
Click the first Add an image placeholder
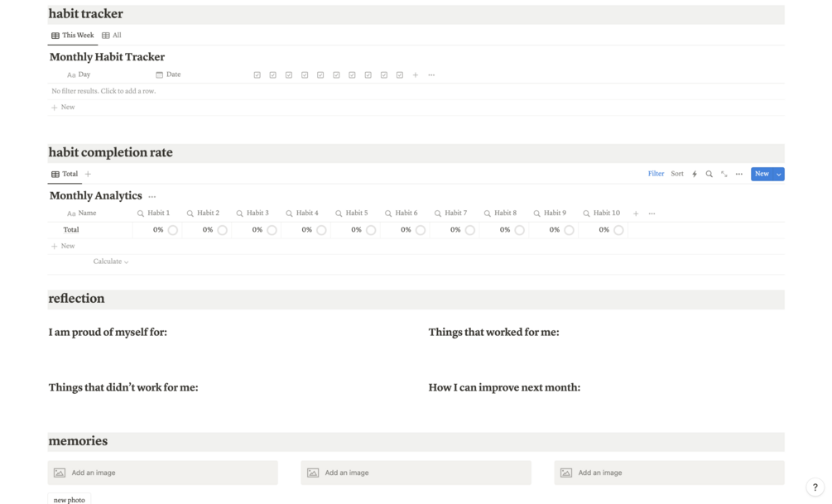pyautogui.click(x=162, y=473)
